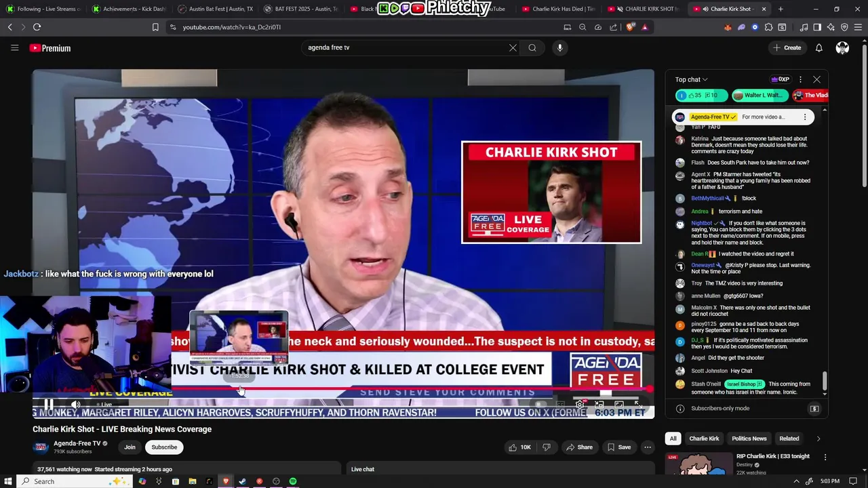
Task: Select the Politics News chip
Action: click(749, 439)
